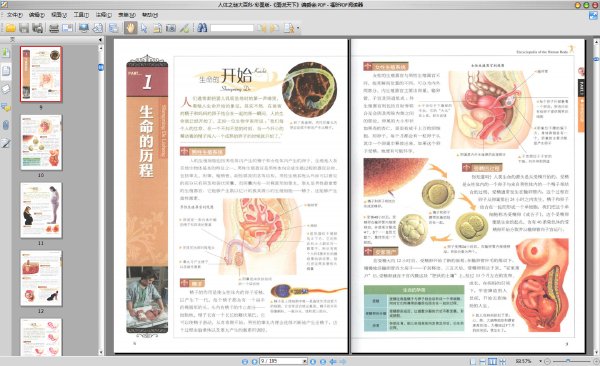
Task: Click the save floppy disk icon
Action: click(24, 28)
